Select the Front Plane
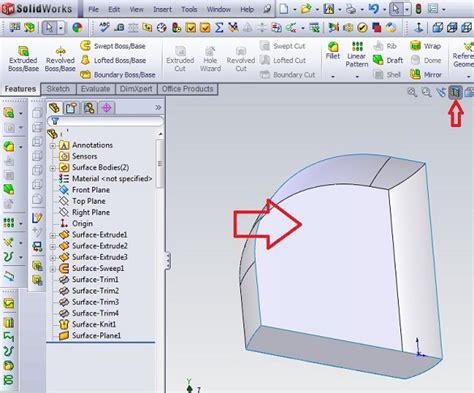The image size is (474, 393). (84, 190)
